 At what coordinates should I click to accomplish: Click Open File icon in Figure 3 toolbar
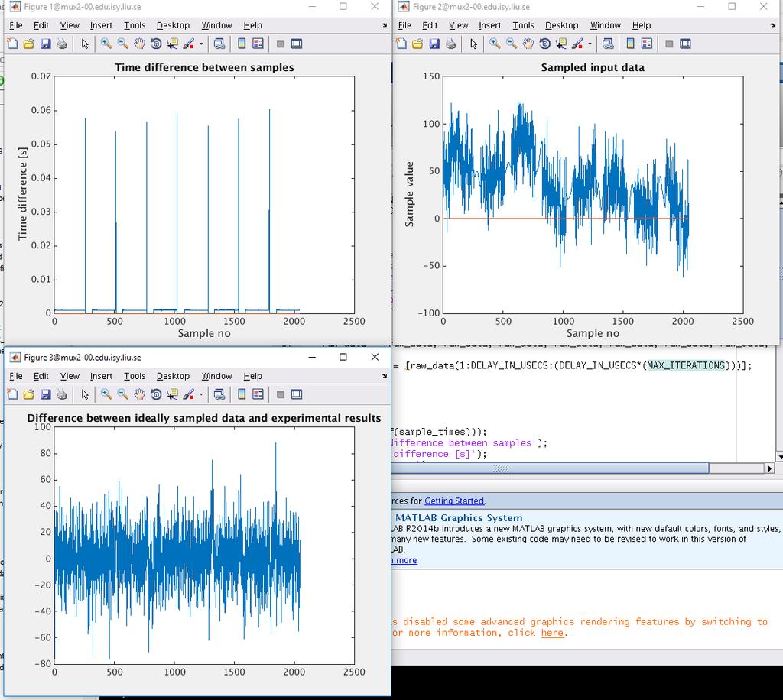click(x=29, y=394)
